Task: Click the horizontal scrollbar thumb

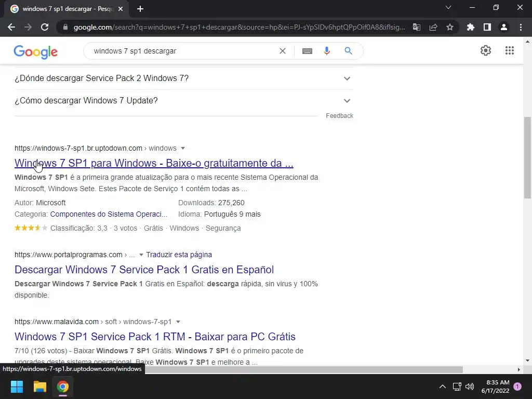Action: pyautogui.click(x=303, y=369)
